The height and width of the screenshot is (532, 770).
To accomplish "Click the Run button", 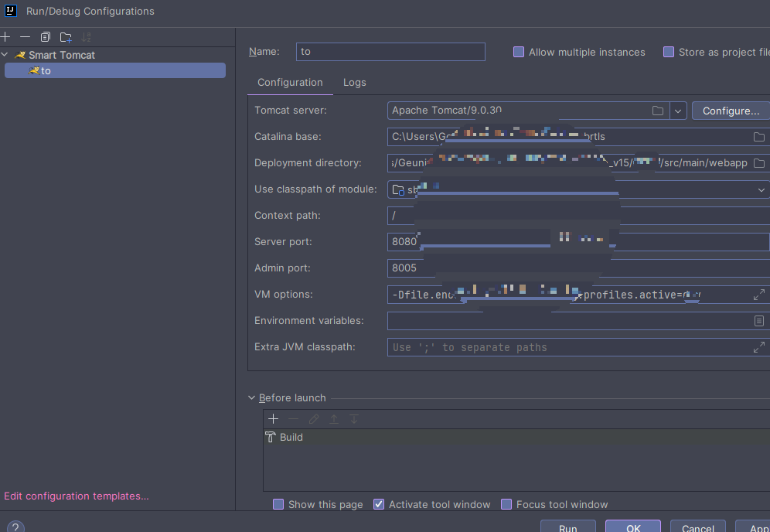I will [568, 527].
